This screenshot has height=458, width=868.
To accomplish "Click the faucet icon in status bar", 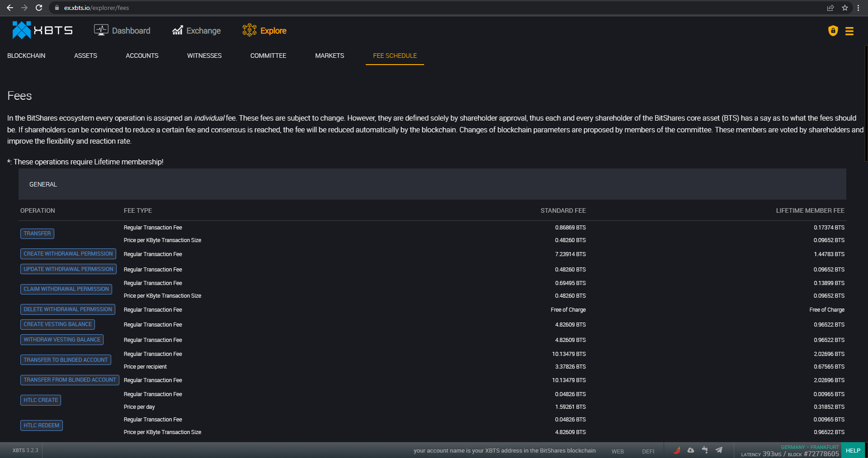I will 705,450.
